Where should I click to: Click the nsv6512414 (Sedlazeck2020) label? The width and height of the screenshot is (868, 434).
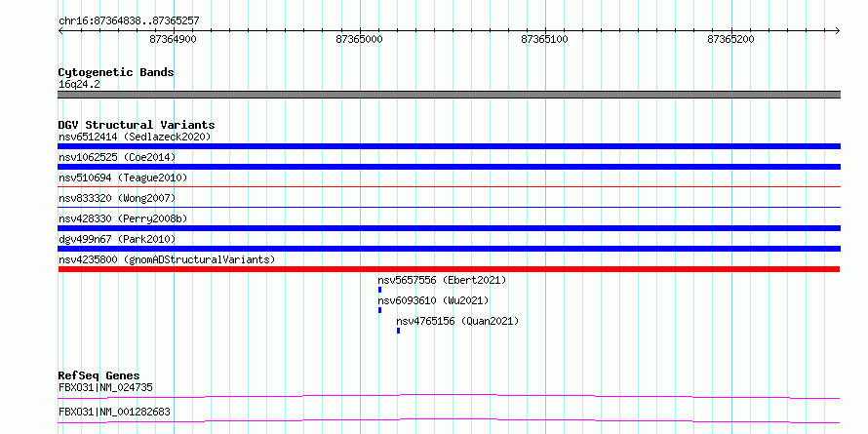point(135,137)
